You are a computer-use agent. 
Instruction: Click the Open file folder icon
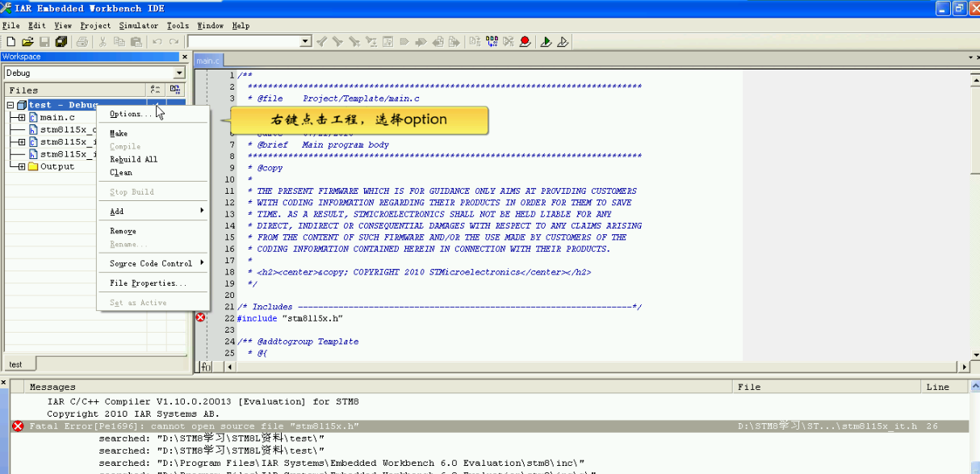click(27, 41)
